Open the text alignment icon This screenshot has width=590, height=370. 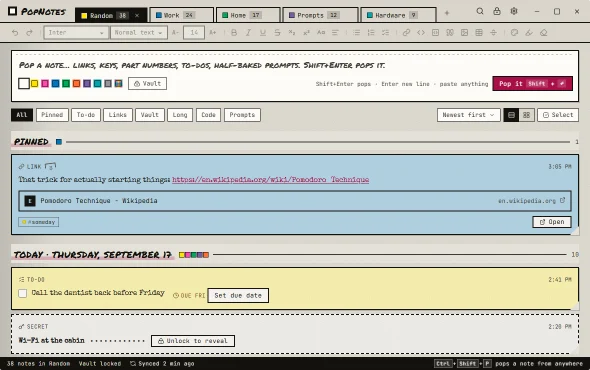(335, 33)
